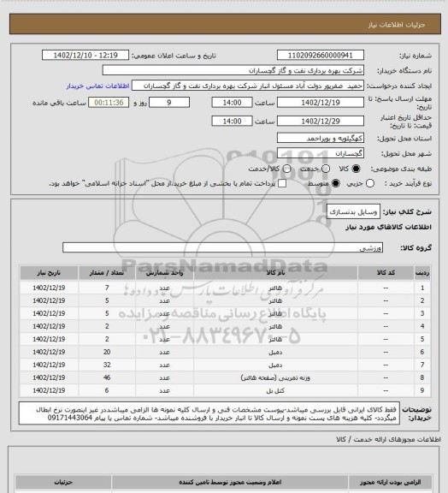Select the کالا/خدمت radio button
The width and height of the screenshot is (448, 493).
point(286,169)
